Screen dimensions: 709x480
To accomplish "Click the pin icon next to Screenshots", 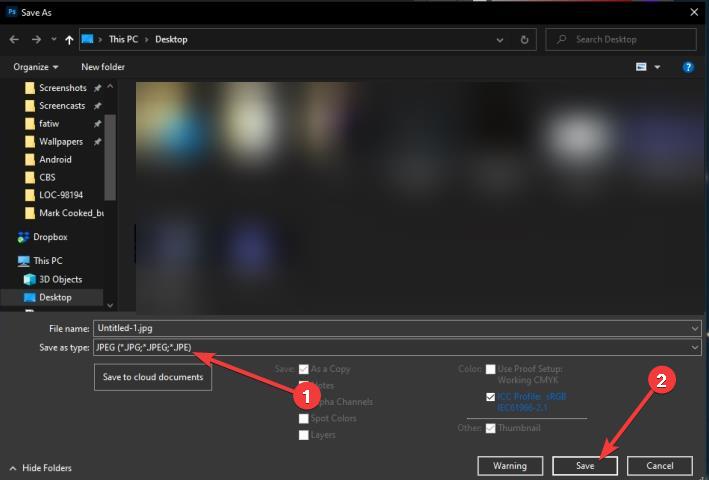I will tap(97, 88).
